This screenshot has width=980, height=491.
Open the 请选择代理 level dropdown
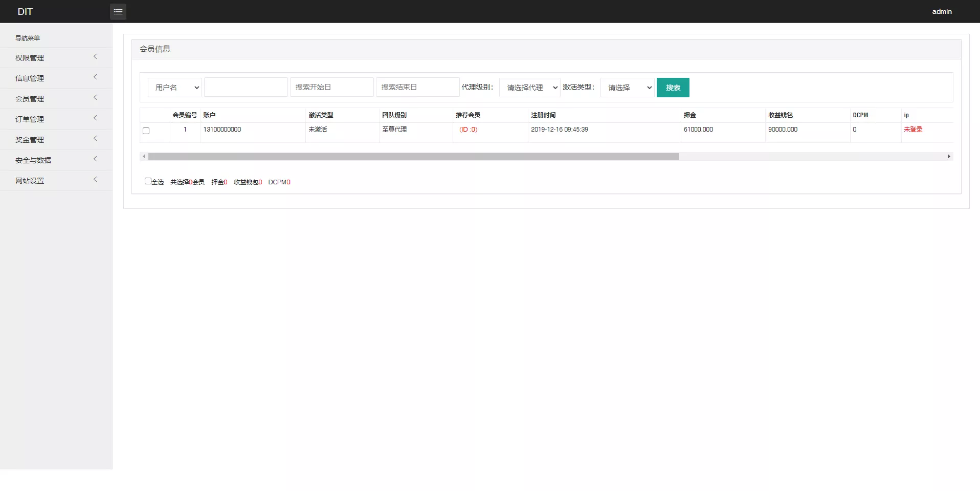529,88
